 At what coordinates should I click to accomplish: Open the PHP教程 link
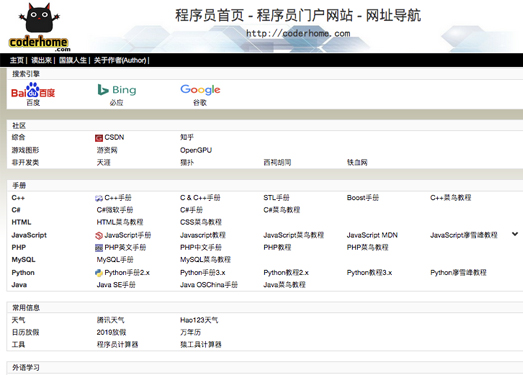point(277,248)
